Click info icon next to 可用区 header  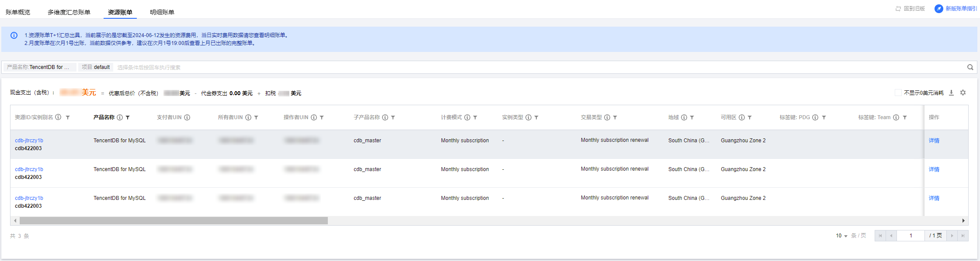click(x=742, y=117)
